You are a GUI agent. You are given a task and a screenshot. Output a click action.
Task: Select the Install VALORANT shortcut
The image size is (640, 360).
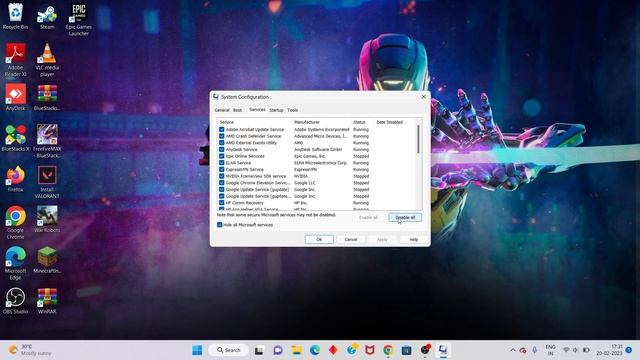[47, 182]
